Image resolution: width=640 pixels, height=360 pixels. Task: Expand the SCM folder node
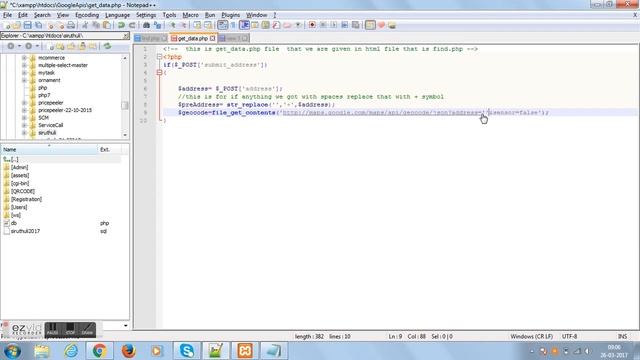[24, 118]
